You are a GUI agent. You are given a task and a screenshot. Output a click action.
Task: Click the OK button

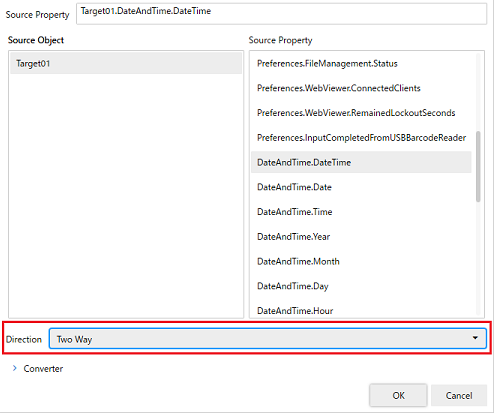(x=398, y=395)
